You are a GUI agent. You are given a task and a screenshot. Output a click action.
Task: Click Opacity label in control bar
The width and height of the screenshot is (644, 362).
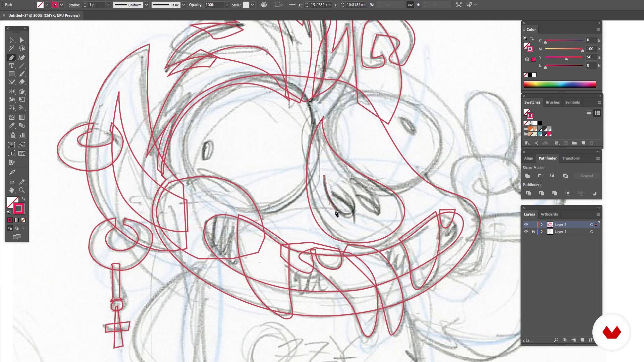(x=196, y=5)
